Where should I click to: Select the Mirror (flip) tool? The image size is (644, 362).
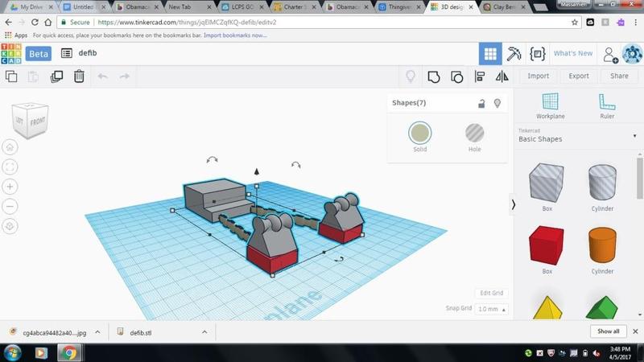[x=502, y=76]
